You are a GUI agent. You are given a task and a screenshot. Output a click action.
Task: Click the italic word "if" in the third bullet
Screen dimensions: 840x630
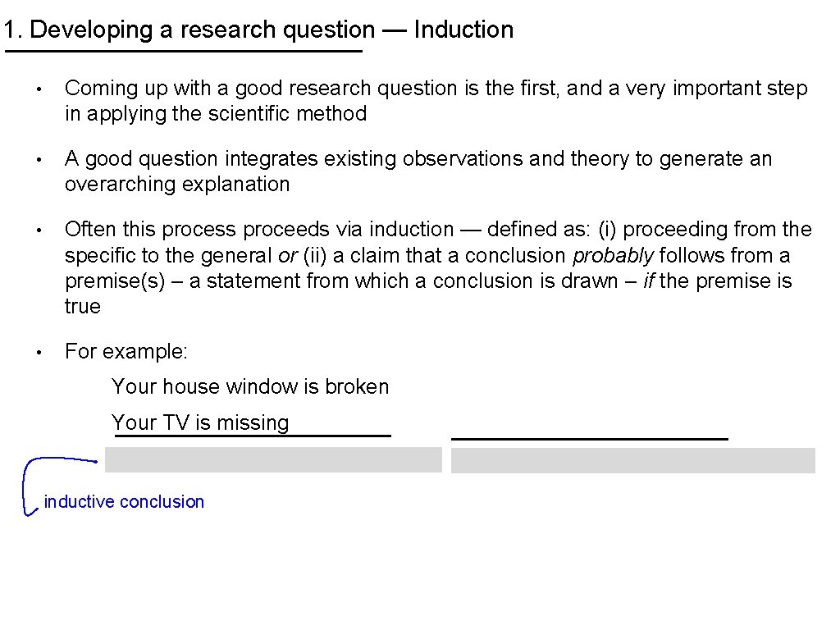click(x=647, y=281)
